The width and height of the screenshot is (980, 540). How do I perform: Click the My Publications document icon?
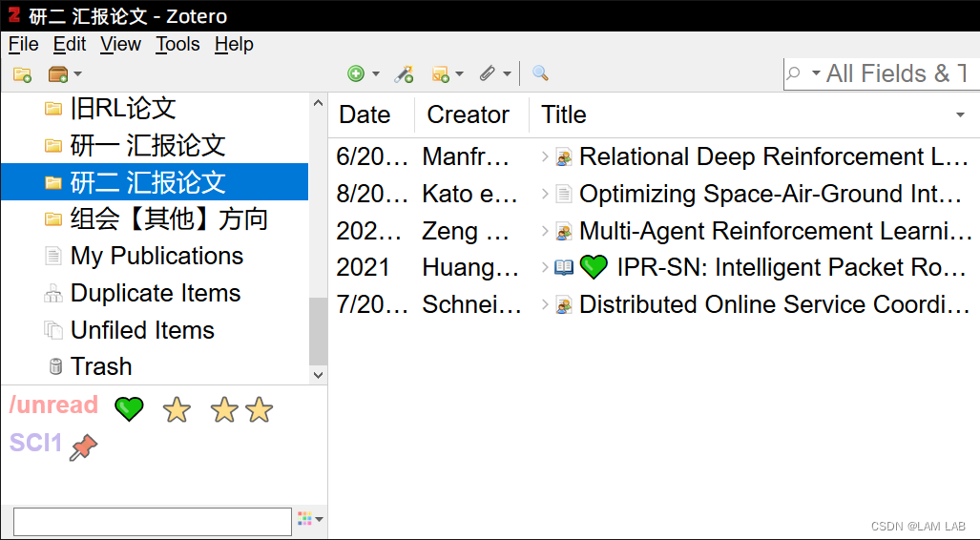coord(53,257)
